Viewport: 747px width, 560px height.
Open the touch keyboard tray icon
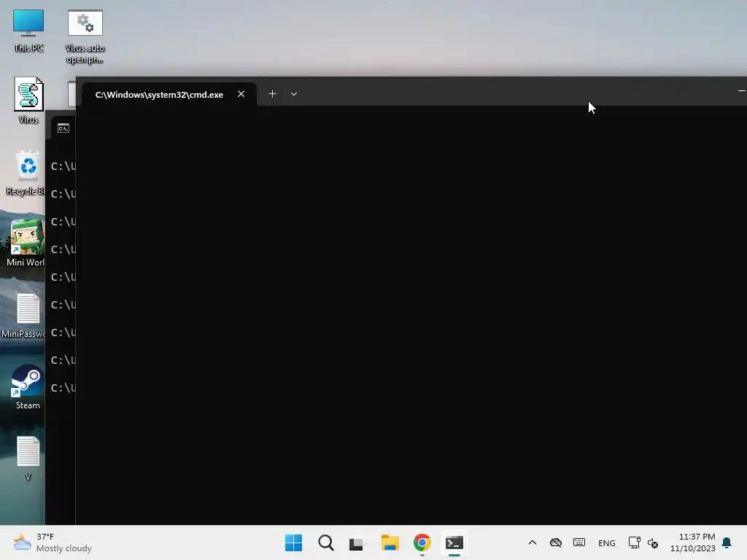[578, 542]
